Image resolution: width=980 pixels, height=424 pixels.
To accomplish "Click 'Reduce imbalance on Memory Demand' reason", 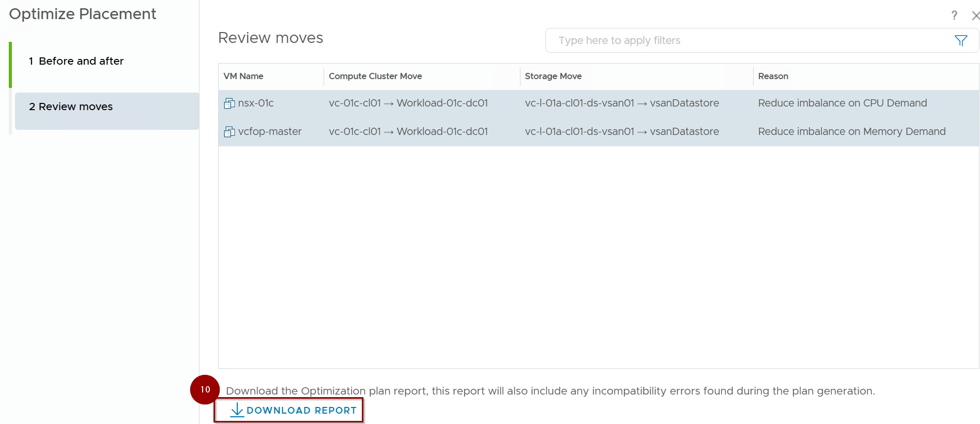I will [851, 132].
